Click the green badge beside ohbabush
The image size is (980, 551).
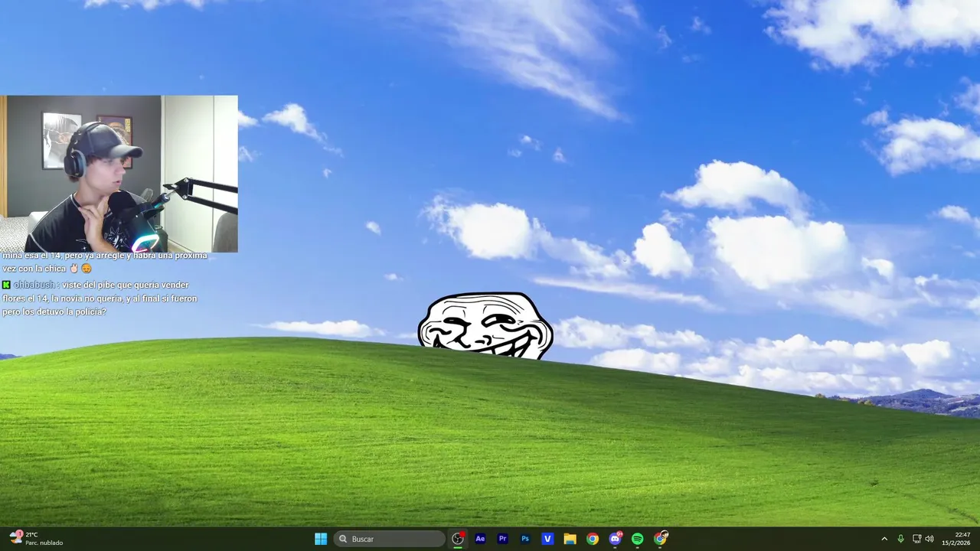point(6,285)
